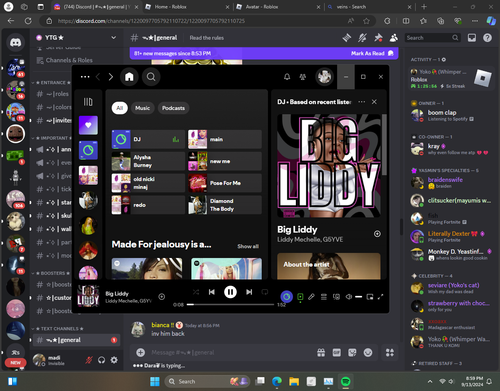Open the About the artist card
The height and width of the screenshot is (391, 500).
(x=329, y=266)
